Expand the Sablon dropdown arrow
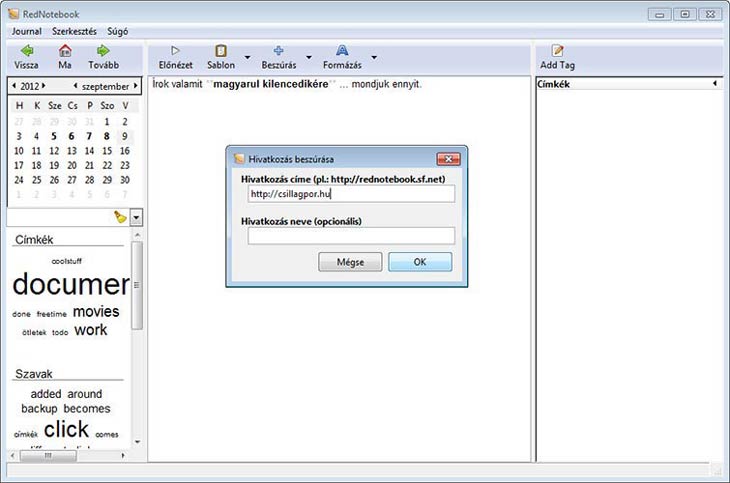The width and height of the screenshot is (730, 483). [246, 57]
